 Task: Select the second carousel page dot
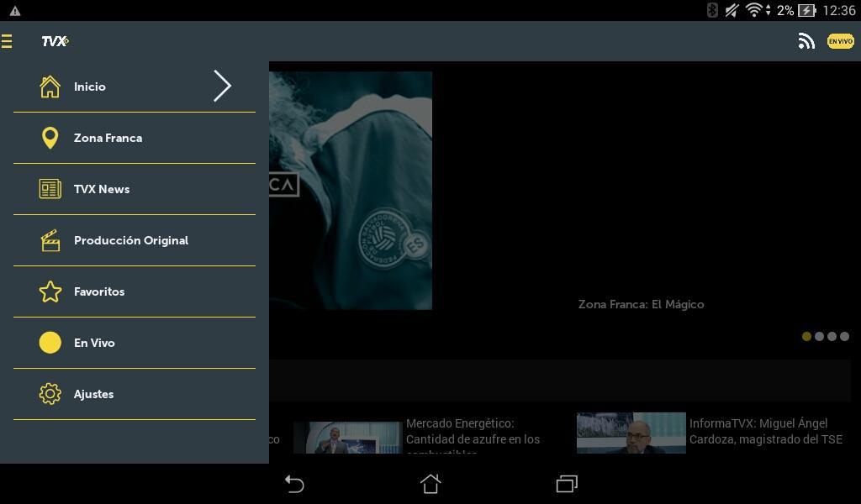[x=819, y=336]
